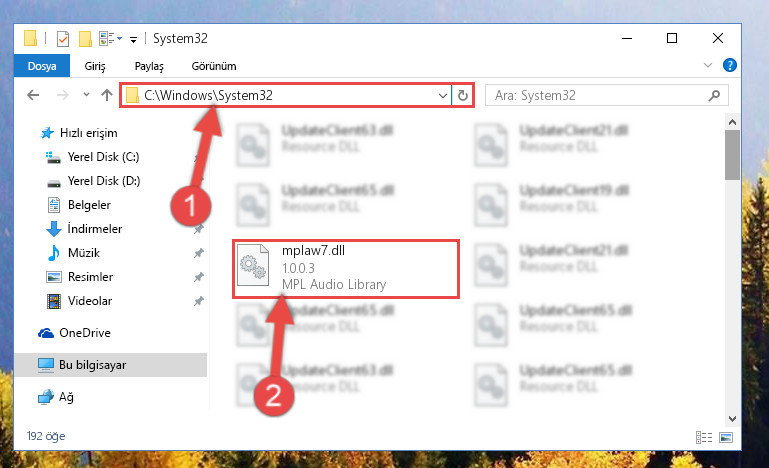Open the Customize Quick Access Toolbar dropdown arrow
769x468 pixels.
[133, 40]
